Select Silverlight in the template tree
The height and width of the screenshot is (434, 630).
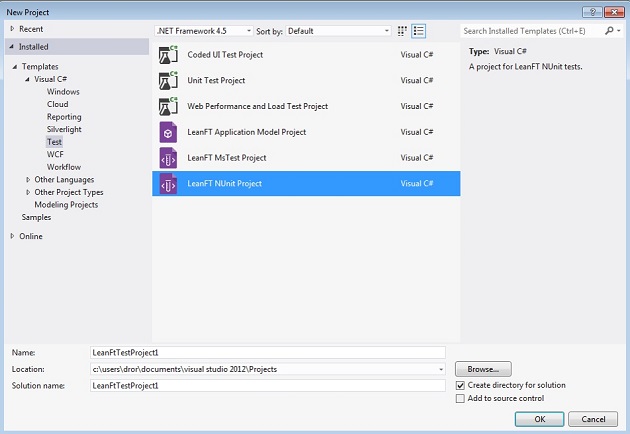pos(64,130)
